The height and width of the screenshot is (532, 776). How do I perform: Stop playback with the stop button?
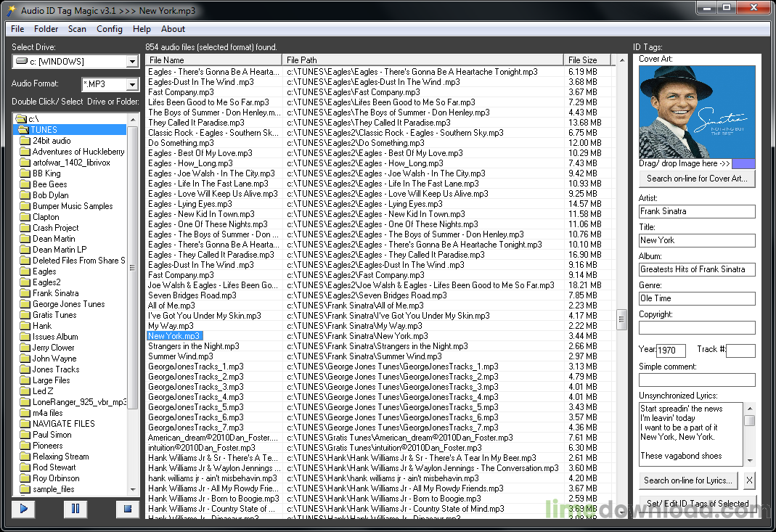[128, 509]
